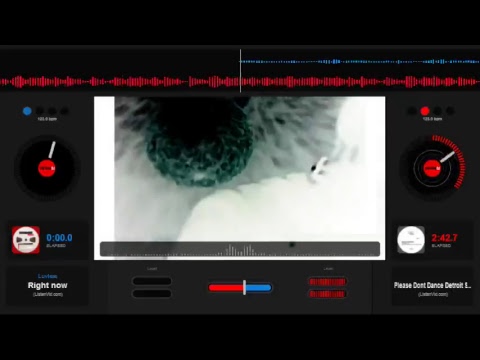Select the first indicator dot on right deck
Screen dimensions: 480x360
[x=412, y=111]
